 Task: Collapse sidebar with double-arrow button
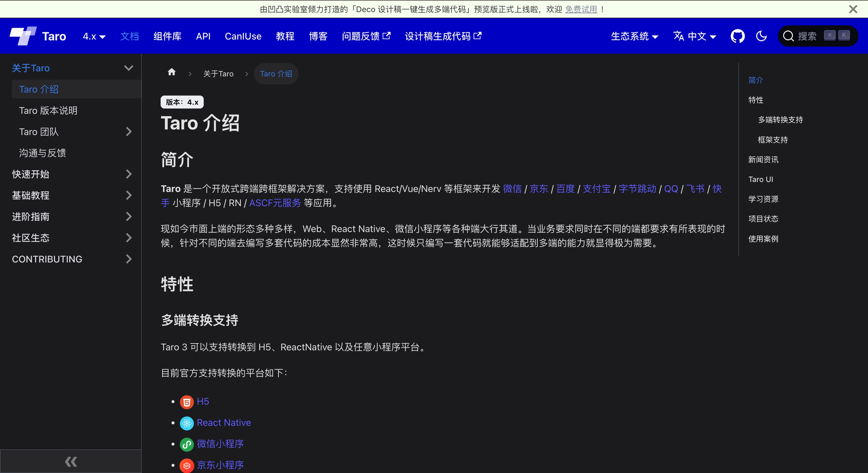(71, 461)
